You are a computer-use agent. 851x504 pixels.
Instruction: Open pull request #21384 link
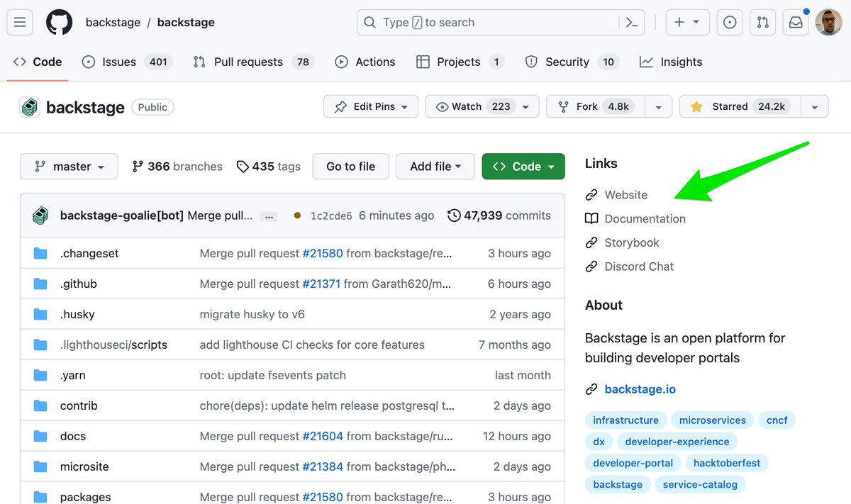point(323,466)
